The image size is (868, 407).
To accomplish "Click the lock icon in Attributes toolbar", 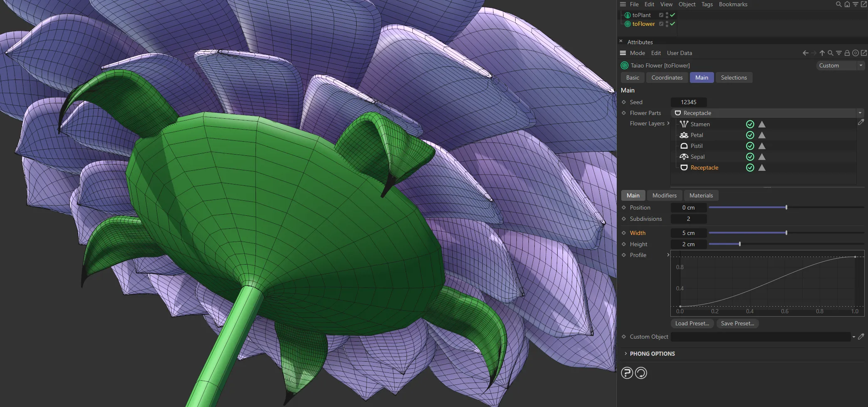I will (847, 53).
